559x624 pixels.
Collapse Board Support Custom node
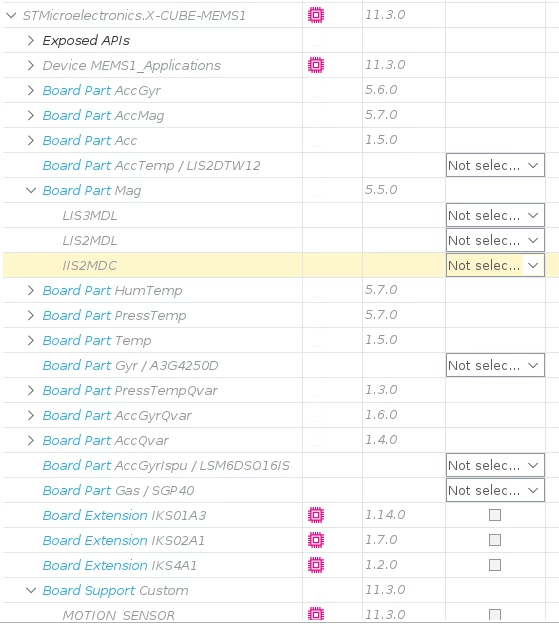tap(31, 590)
